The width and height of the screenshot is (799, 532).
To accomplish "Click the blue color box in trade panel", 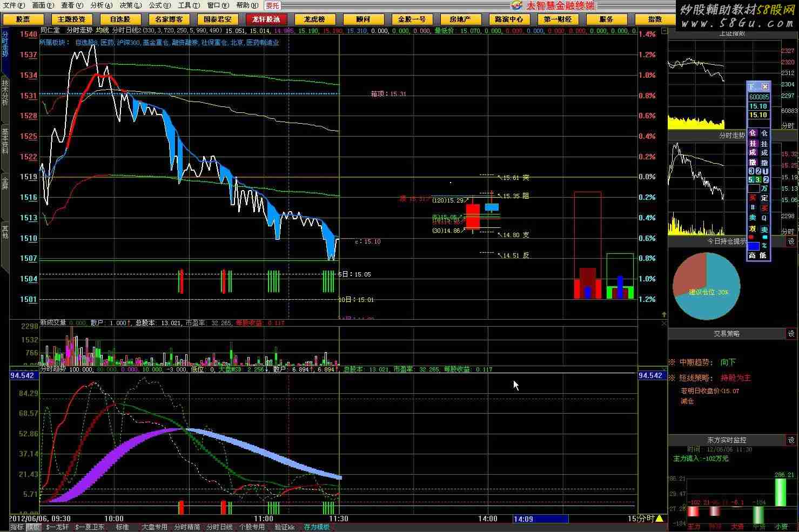I will coord(754,246).
